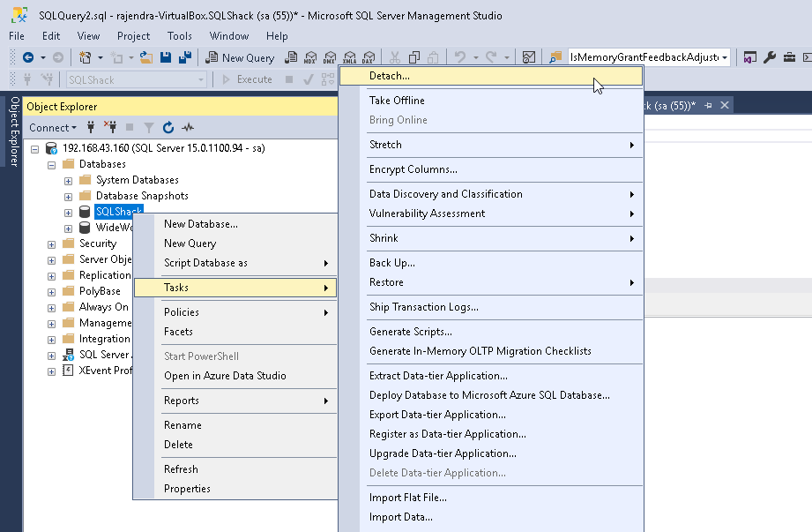Click Properties in the context menu
The height and width of the screenshot is (532, 812).
187,489
